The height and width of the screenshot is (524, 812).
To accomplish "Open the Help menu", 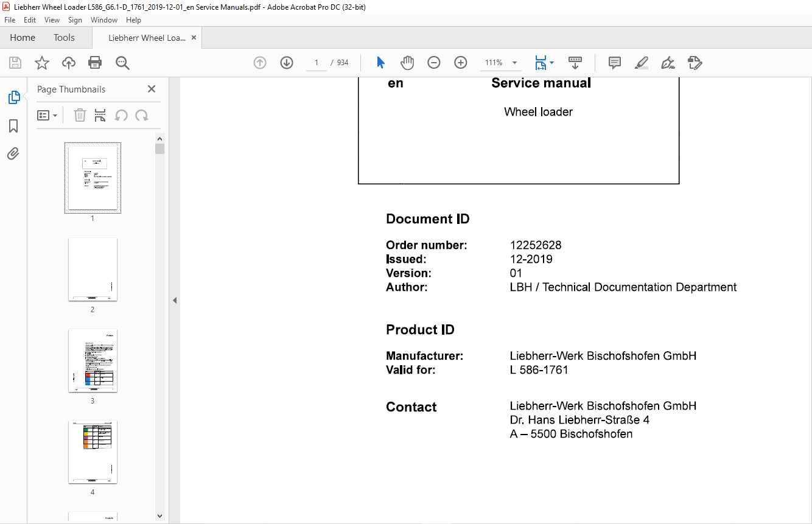I will 133,20.
